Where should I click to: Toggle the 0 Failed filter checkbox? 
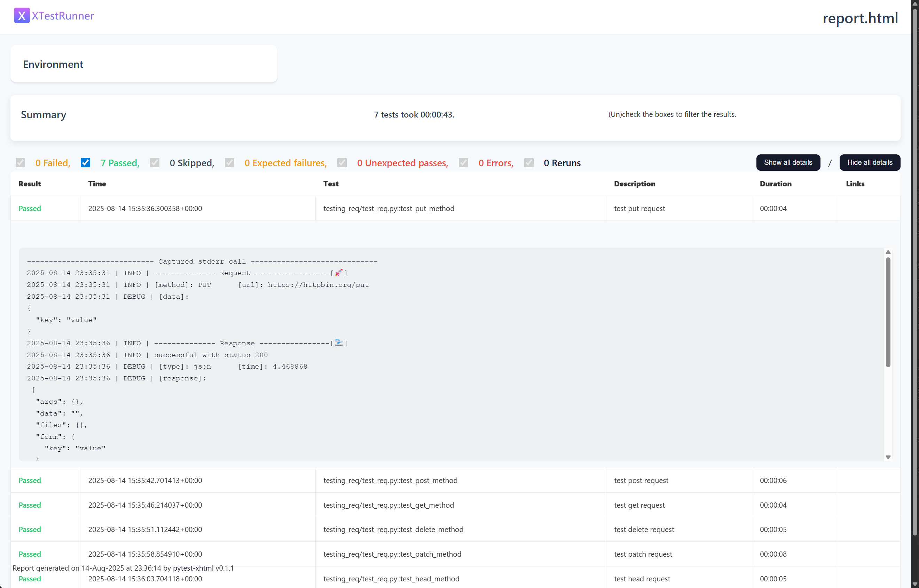[20, 163]
